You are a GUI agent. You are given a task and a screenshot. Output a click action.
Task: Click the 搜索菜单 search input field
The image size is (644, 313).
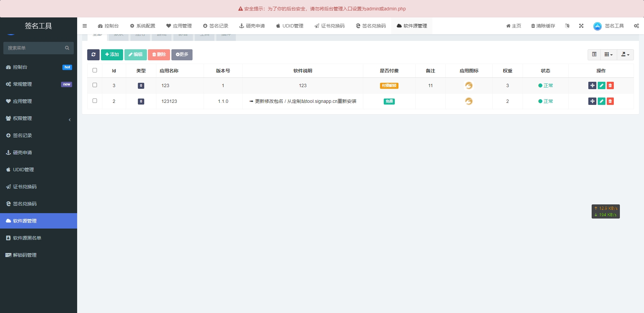(x=35, y=48)
